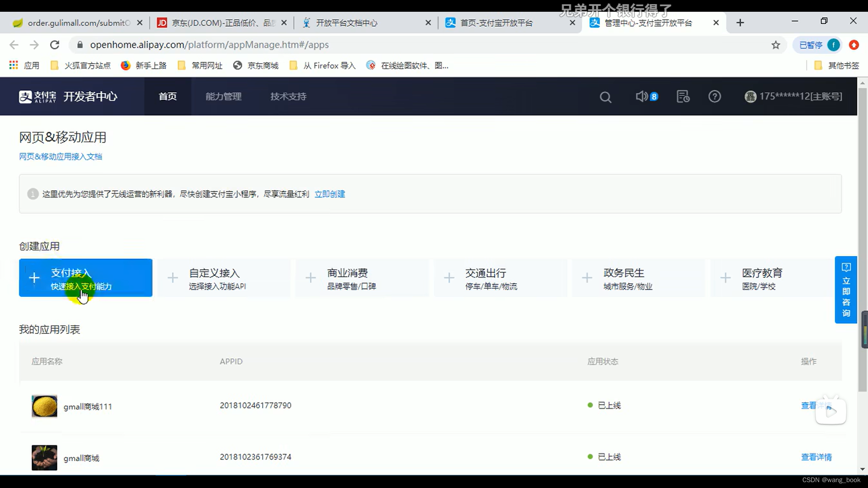Click the site lock icon in address bar
The width and height of the screenshot is (868, 488).
80,45
